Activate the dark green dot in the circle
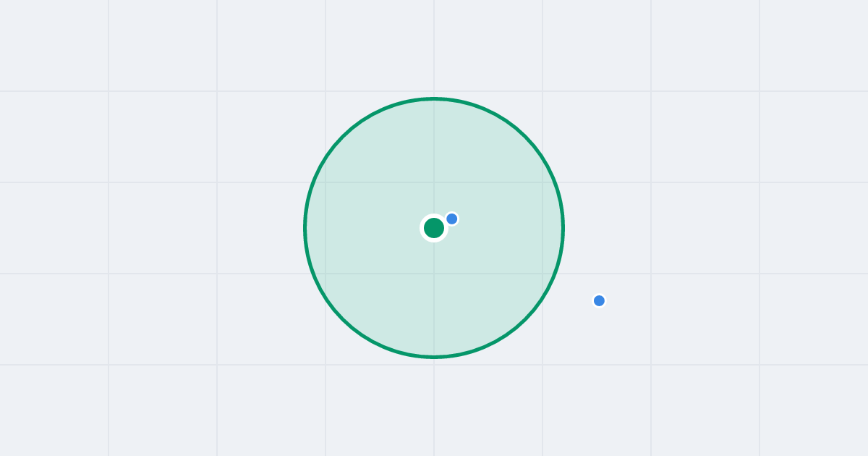 tap(434, 228)
